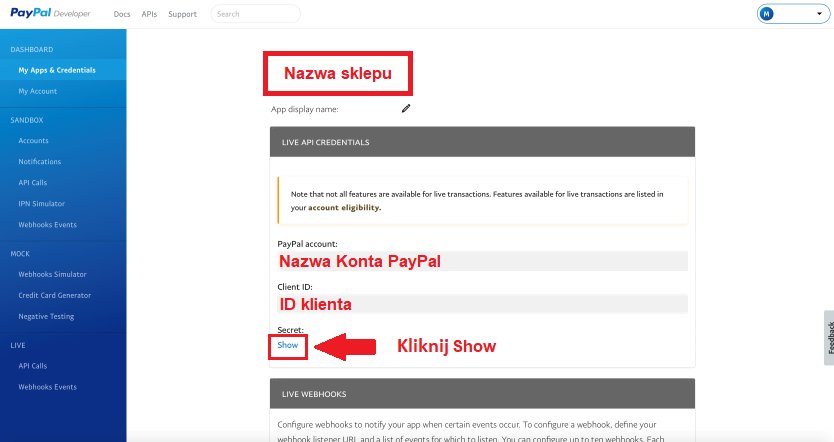Open IPN Simulator
834x442 pixels.
[x=41, y=204]
